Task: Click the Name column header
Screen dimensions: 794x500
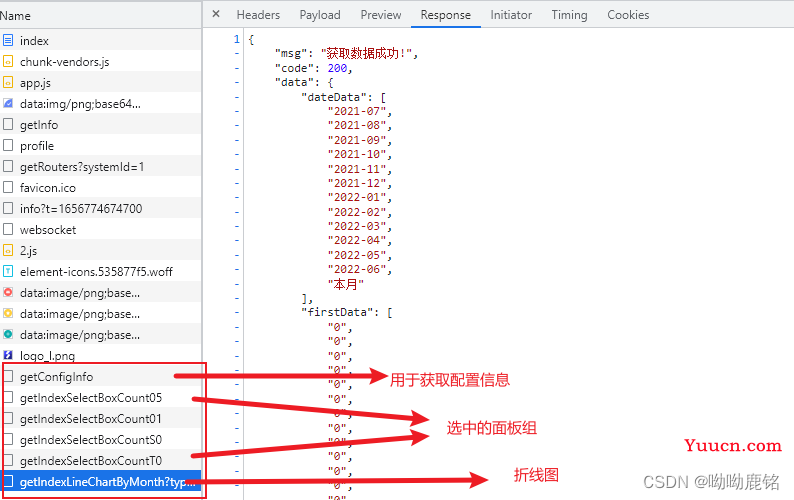Action: pyautogui.click(x=100, y=16)
